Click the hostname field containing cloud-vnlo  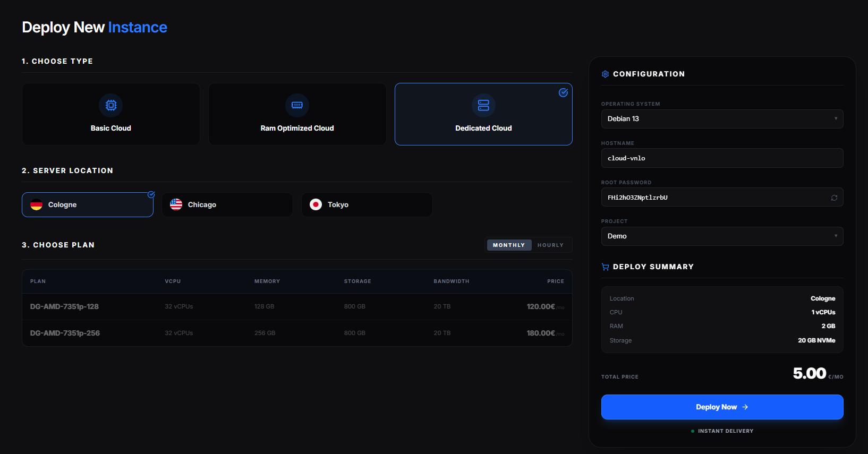tap(721, 158)
